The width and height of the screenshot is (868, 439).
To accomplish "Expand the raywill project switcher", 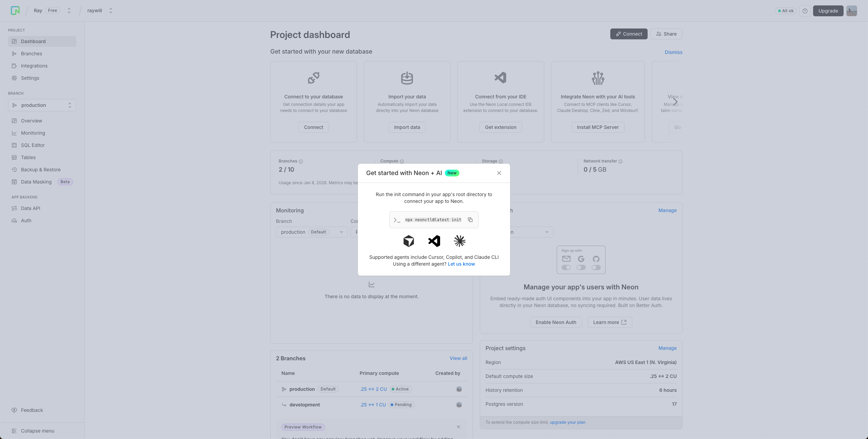I will (x=111, y=11).
